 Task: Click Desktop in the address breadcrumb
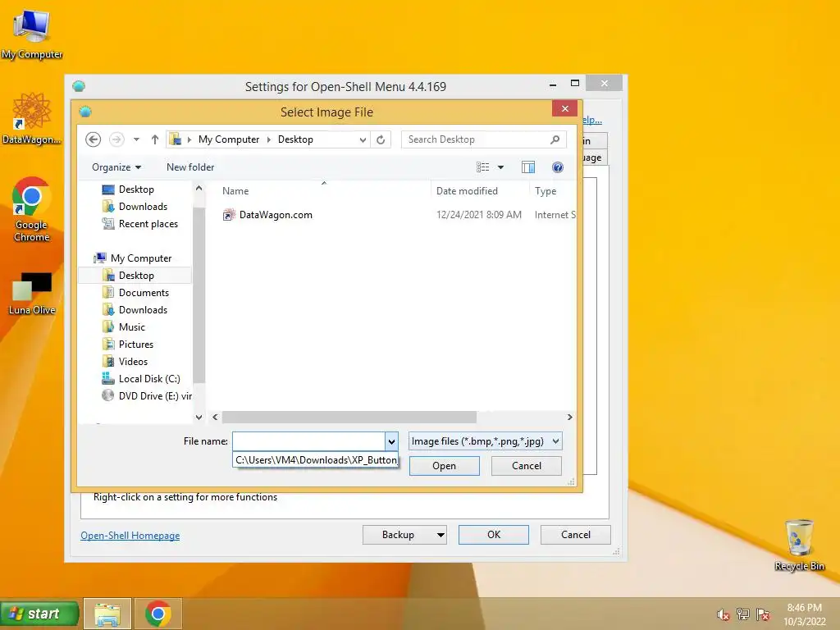pos(295,139)
